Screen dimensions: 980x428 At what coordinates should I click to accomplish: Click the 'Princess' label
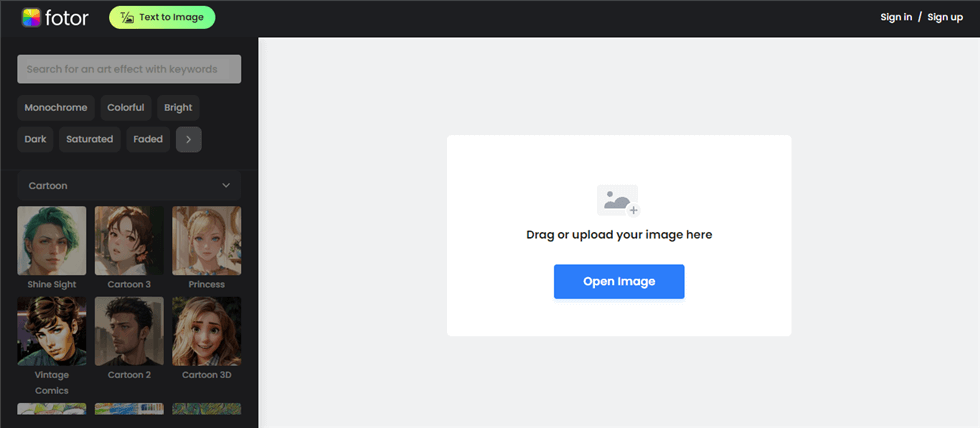[x=206, y=284]
